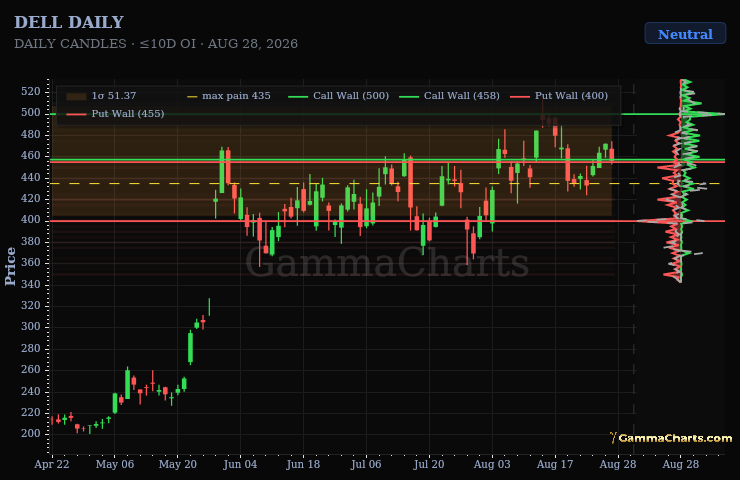Click the Aug 28 label under OI profile
The image size is (740, 480).
pos(681,464)
